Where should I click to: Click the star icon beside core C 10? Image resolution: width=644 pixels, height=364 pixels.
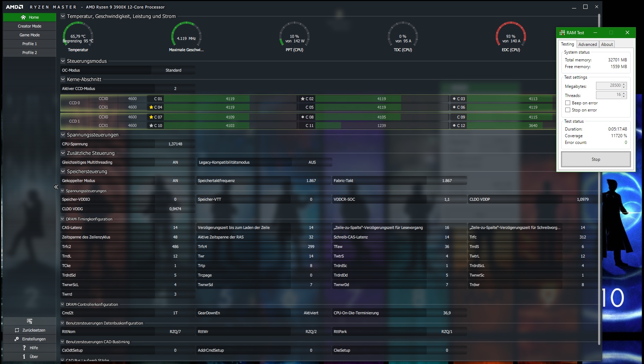point(151,126)
